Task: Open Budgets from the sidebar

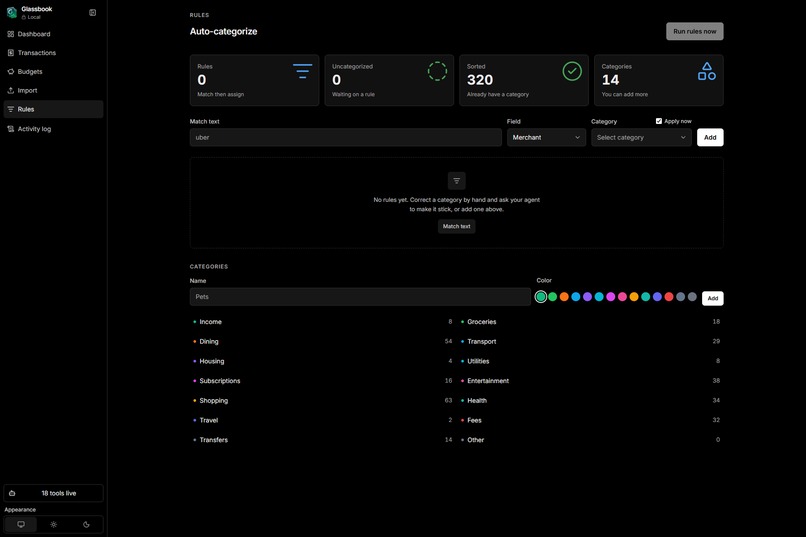Action: (x=53, y=71)
